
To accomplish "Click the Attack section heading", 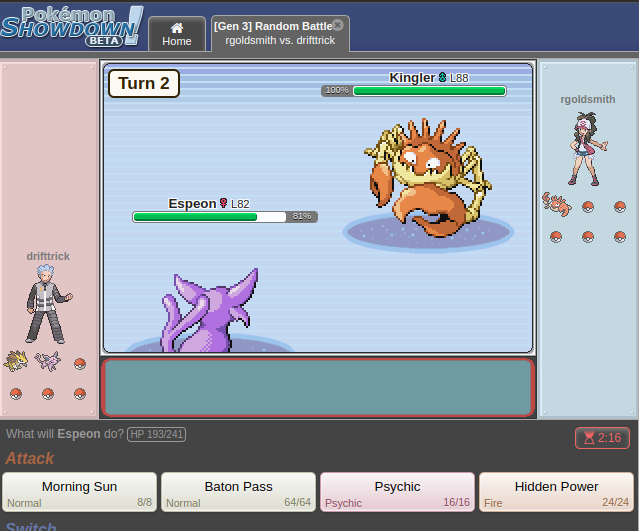I will click(x=30, y=458).
